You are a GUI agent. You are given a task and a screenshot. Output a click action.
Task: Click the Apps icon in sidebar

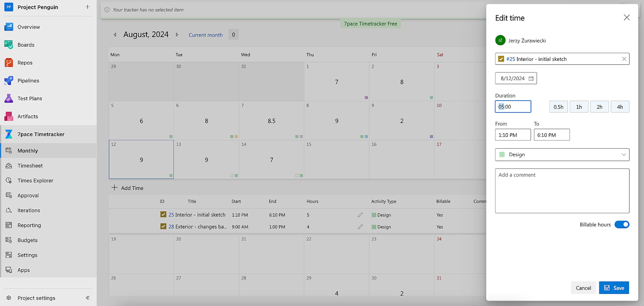tap(9, 270)
